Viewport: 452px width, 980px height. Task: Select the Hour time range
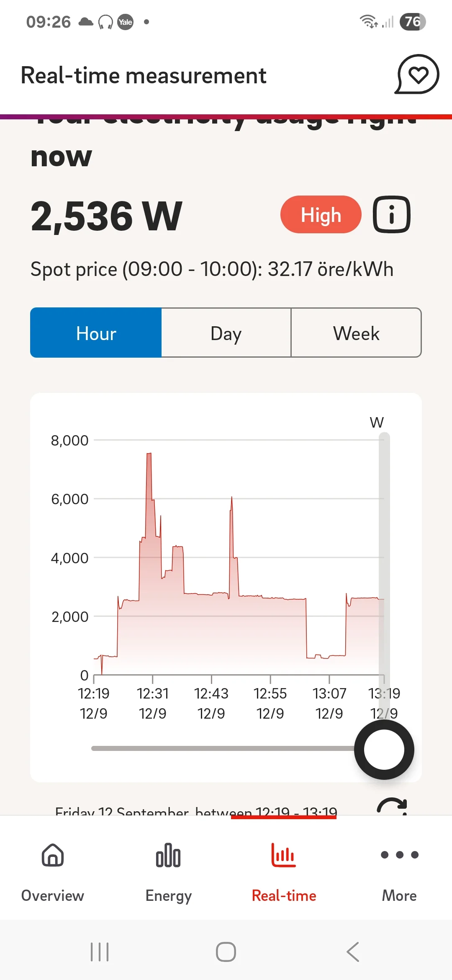pos(96,333)
